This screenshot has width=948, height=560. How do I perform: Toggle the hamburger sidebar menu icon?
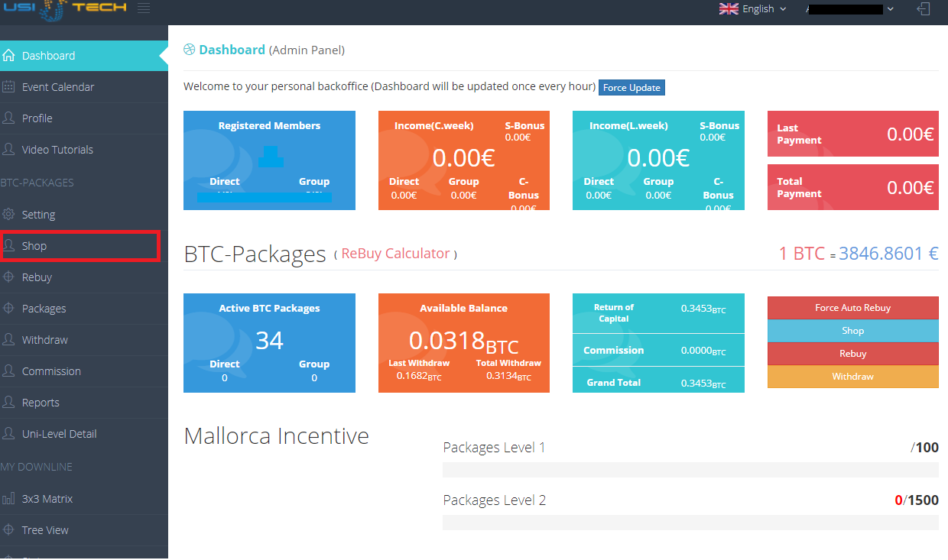[144, 8]
